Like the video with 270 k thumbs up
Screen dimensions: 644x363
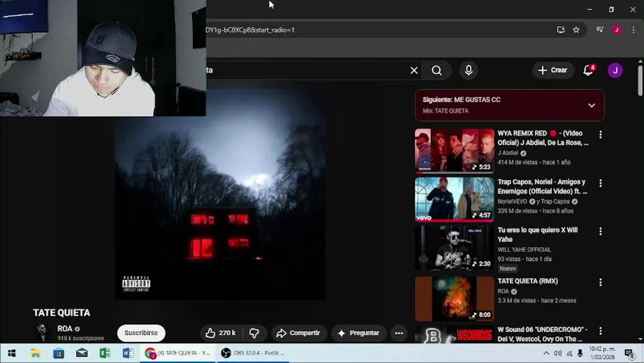click(221, 333)
